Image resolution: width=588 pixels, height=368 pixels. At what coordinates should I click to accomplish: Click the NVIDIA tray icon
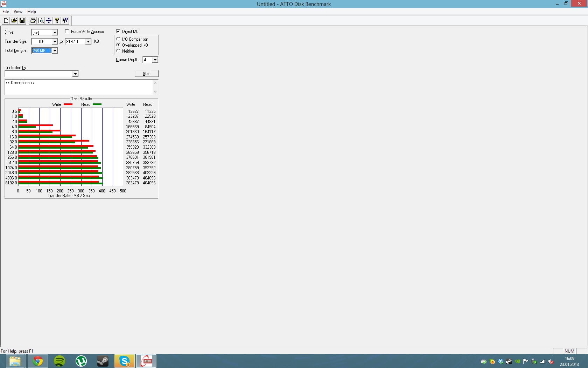(x=517, y=361)
